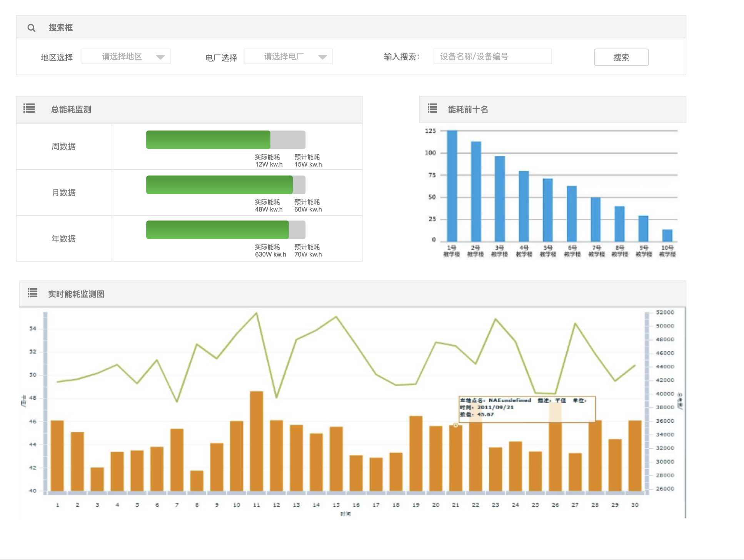Click the yearly energy progress bar
Image resolution: width=744 pixels, height=560 pixels.
[225, 230]
